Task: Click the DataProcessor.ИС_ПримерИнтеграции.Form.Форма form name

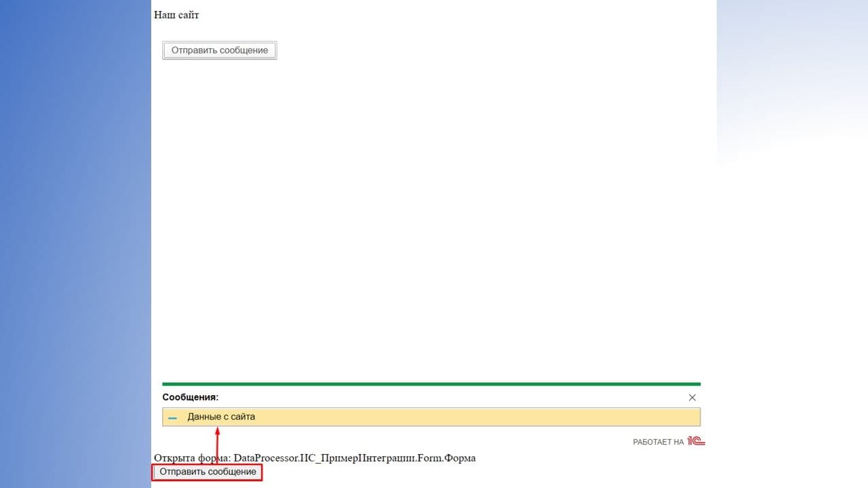Action: tap(354, 458)
